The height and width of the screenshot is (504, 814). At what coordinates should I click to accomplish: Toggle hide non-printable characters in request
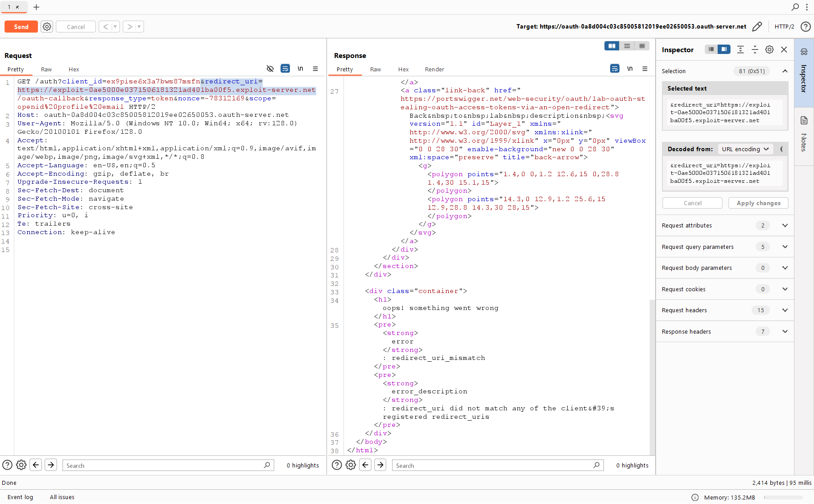point(270,69)
